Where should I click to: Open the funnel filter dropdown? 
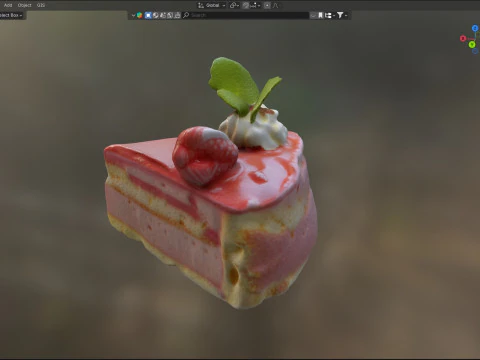[342, 15]
